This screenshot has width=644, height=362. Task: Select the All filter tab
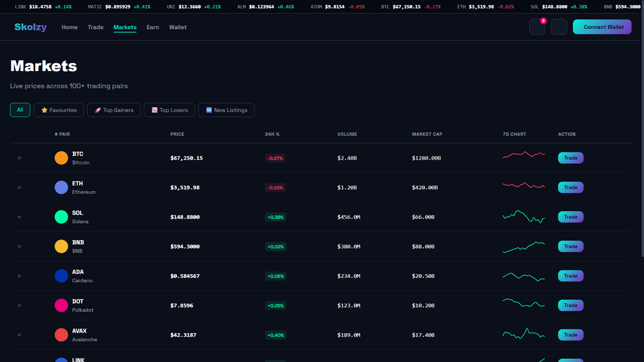(20, 110)
